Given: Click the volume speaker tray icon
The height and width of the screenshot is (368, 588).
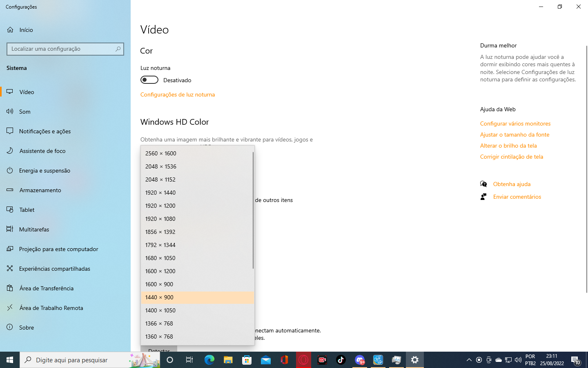Looking at the screenshot, I should click(x=518, y=360).
